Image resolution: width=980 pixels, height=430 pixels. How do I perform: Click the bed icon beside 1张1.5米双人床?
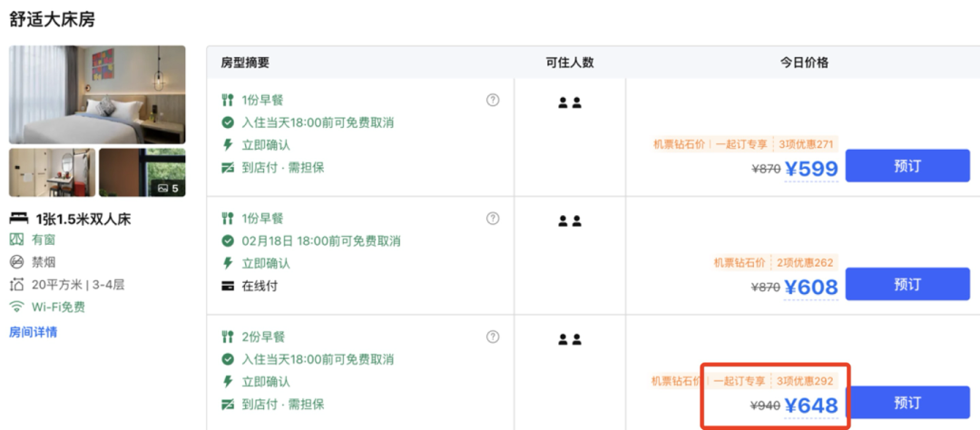click(17, 218)
